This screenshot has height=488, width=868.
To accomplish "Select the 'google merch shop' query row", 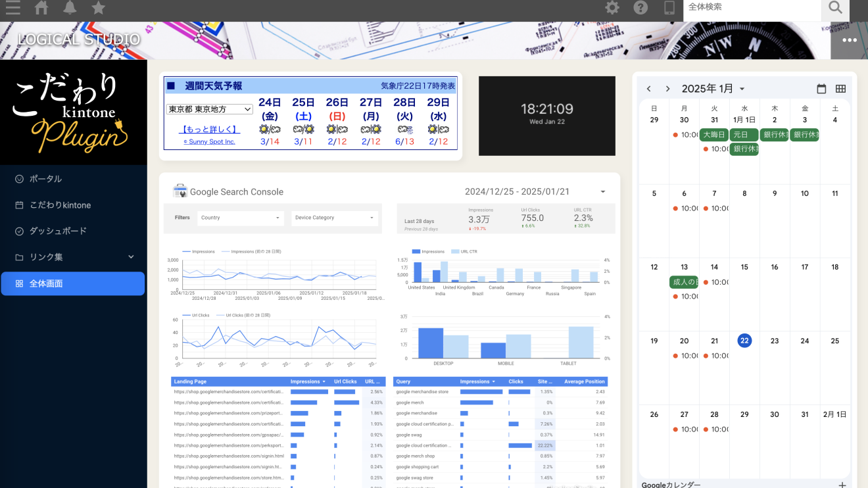I will coord(500,456).
